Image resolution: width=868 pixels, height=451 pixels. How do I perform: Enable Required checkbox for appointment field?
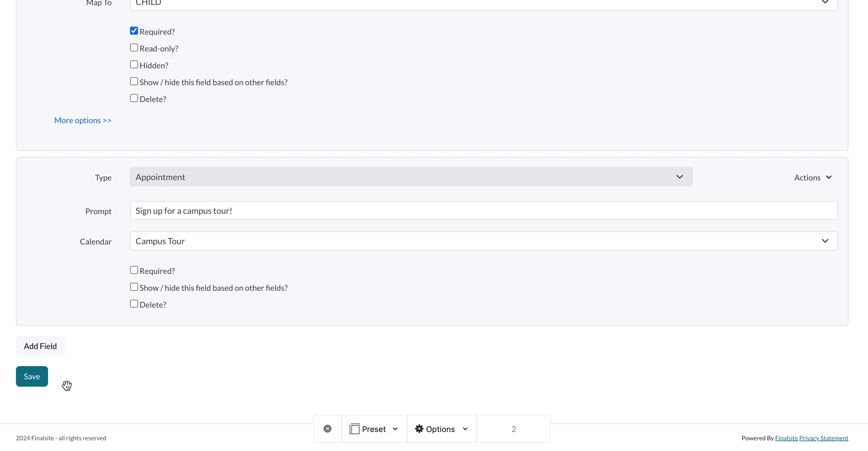[x=133, y=270]
